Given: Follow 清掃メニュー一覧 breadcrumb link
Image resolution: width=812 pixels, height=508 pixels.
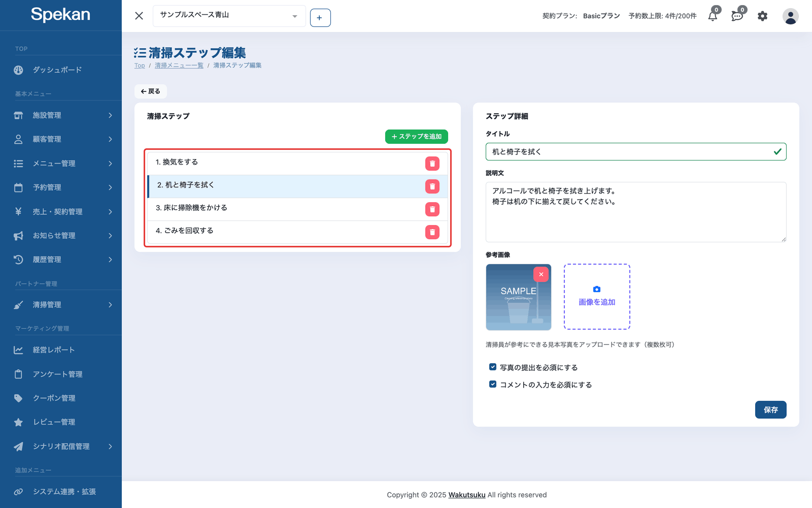Looking at the screenshot, I should [179, 66].
